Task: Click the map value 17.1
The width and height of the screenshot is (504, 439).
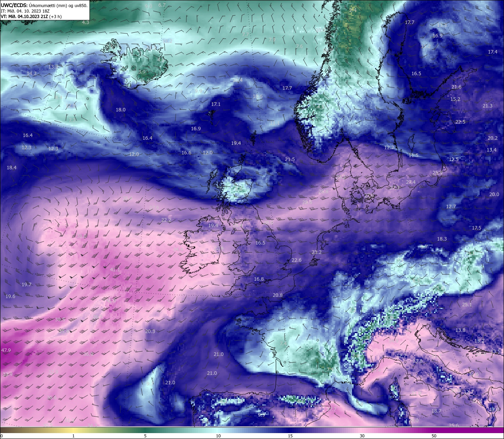Action: tap(216, 104)
